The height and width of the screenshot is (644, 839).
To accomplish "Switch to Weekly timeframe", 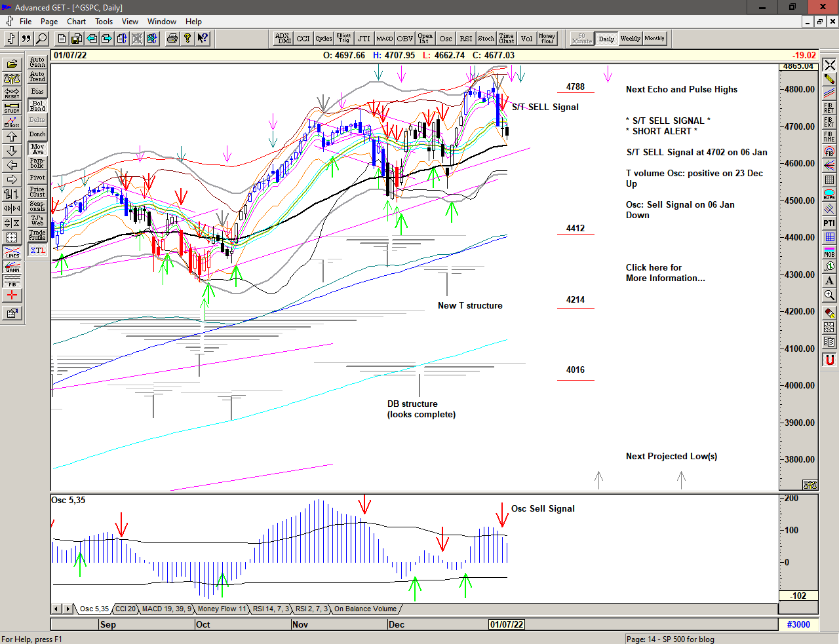I will point(630,39).
